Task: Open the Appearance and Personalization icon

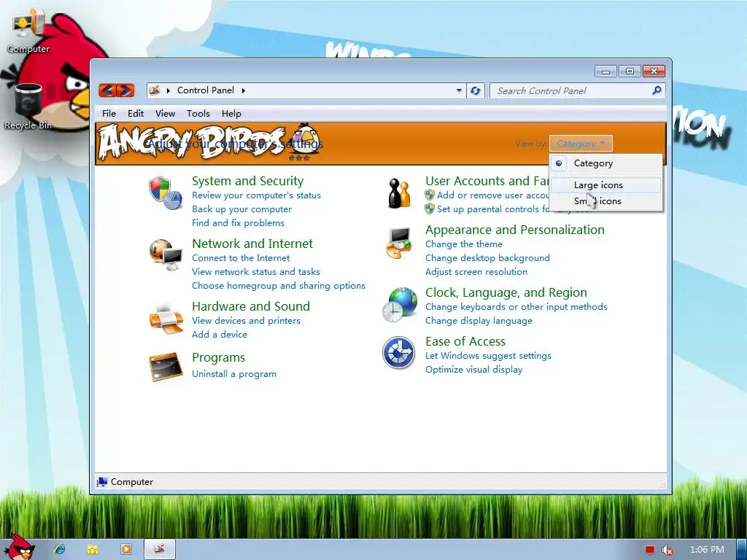Action: coord(399,243)
